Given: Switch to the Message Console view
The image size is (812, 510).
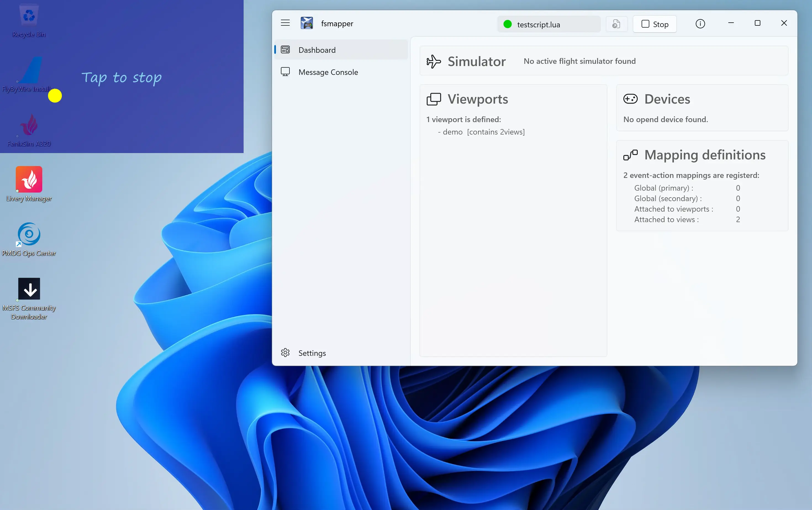Looking at the screenshot, I should [x=328, y=72].
